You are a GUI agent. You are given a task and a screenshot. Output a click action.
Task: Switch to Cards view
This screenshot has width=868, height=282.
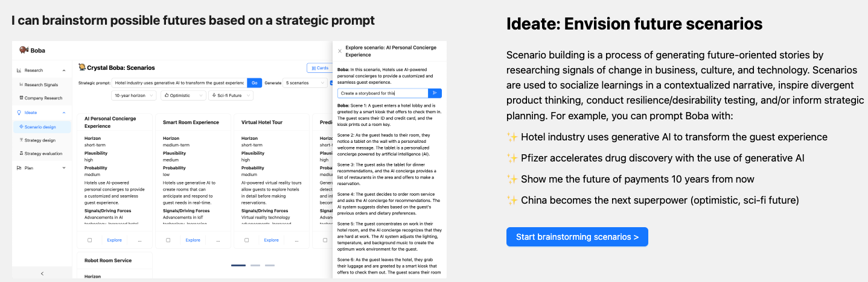tap(319, 68)
